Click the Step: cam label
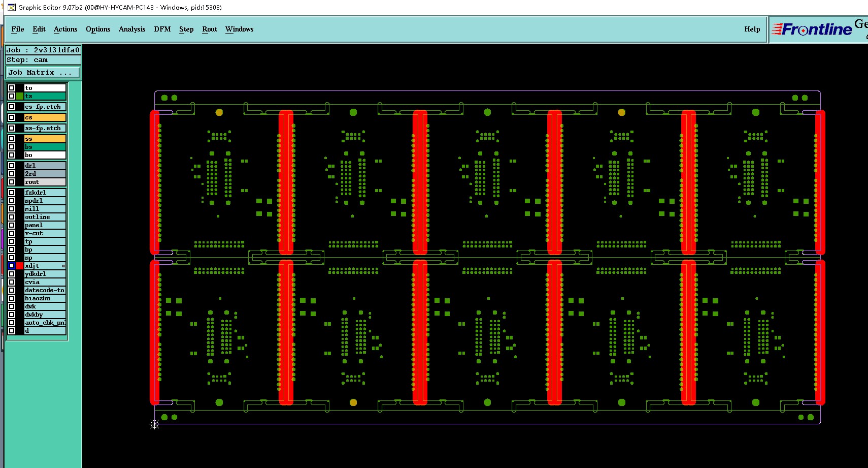868x468 pixels. tap(43, 59)
